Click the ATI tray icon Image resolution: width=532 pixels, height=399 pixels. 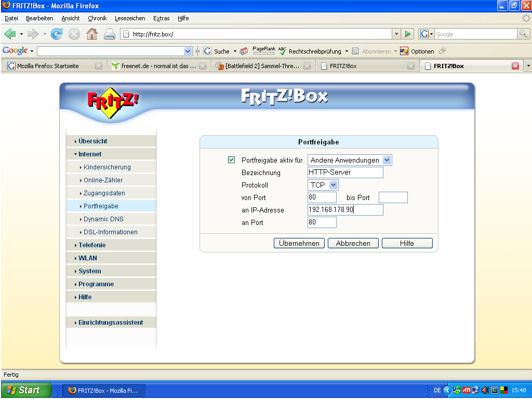[467, 390]
